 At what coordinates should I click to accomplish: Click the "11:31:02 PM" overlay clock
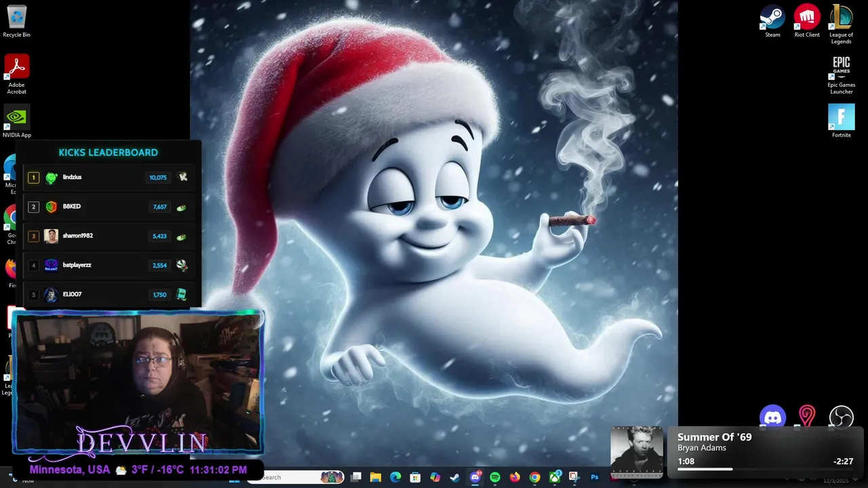click(x=218, y=470)
